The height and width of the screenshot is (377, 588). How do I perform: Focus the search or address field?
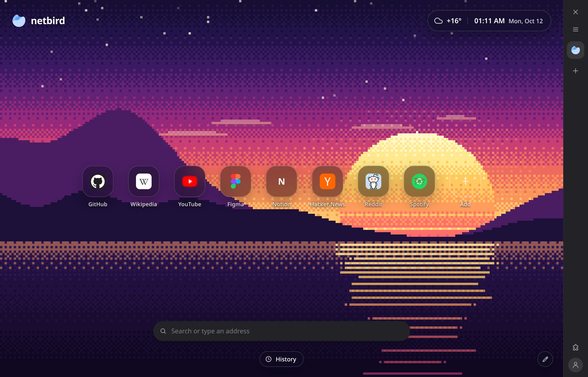pos(282,331)
